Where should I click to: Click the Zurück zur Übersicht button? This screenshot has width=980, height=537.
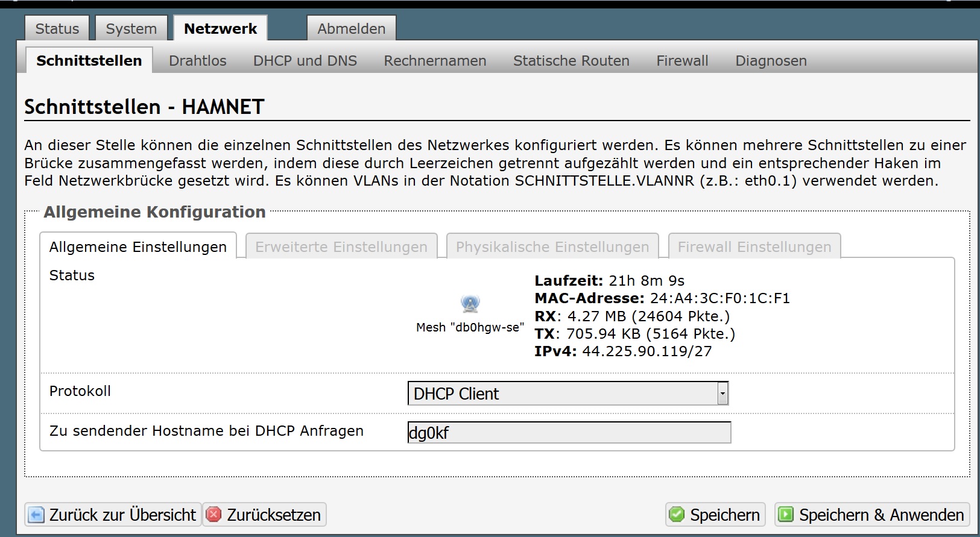[113, 515]
